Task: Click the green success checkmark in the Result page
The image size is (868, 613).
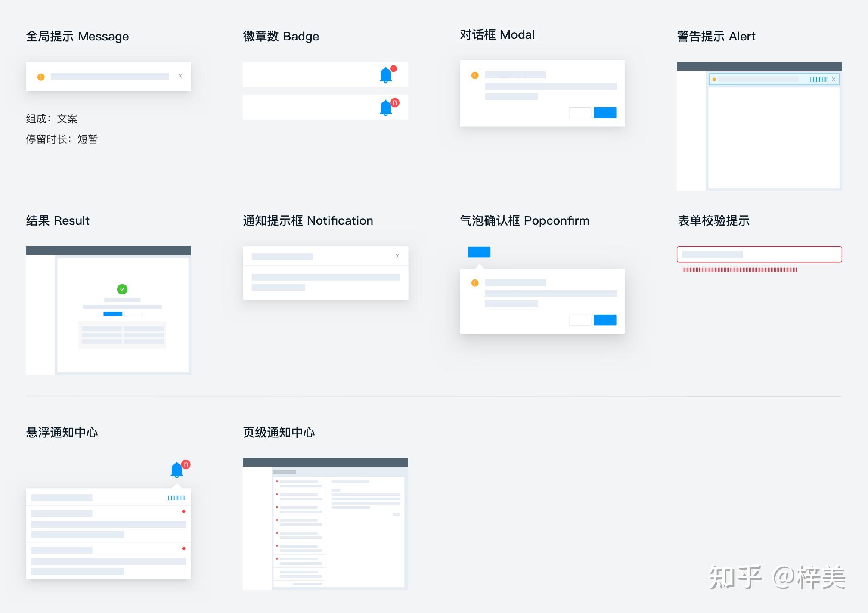Action: (122, 289)
